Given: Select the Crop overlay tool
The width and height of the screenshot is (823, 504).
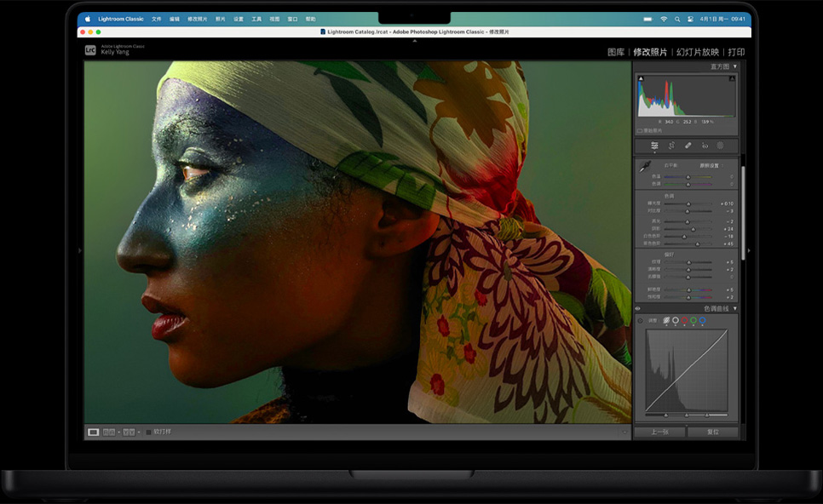Looking at the screenshot, I should [671, 146].
